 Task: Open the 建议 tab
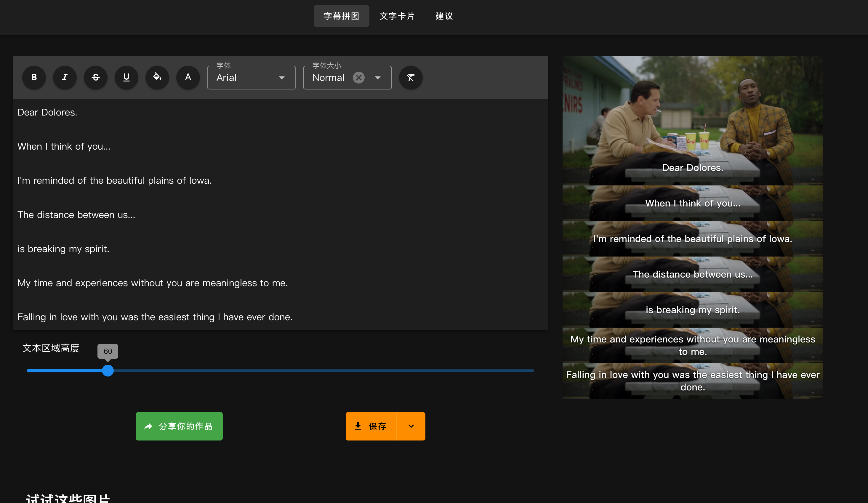pos(444,16)
